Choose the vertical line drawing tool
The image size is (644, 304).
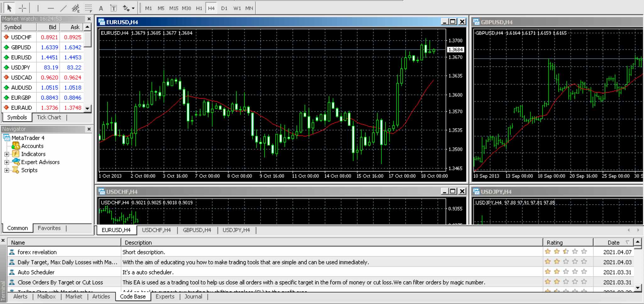[x=38, y=8]
